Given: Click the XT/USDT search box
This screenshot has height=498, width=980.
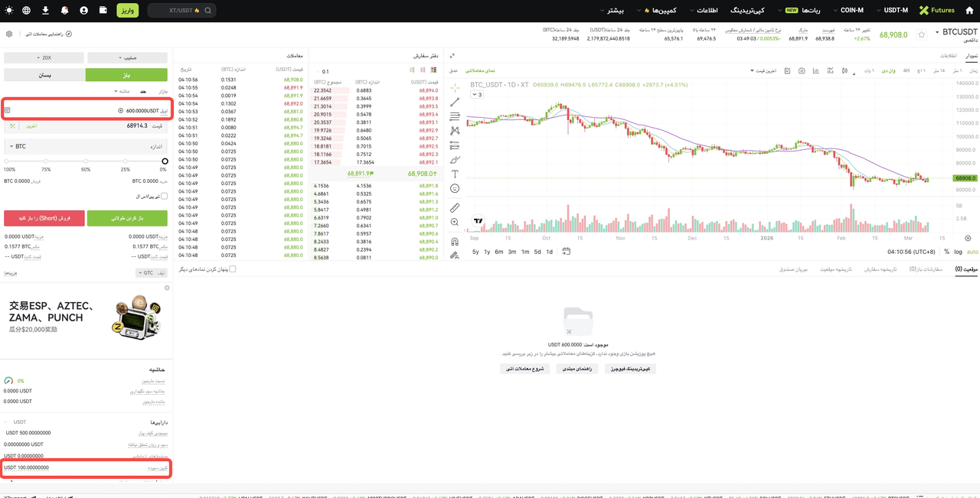Looking at the screenshot, I should [x=181, y=11].
